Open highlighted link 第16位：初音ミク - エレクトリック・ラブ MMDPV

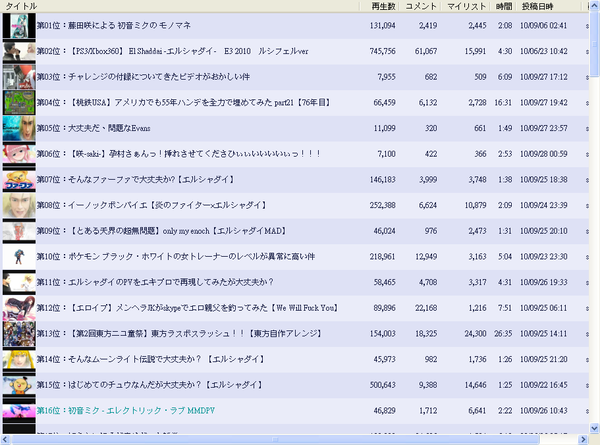(126, 411)
